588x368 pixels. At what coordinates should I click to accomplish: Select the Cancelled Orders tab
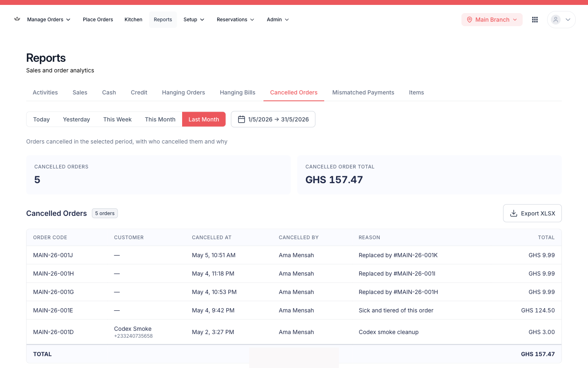click(x=294, y=92)
